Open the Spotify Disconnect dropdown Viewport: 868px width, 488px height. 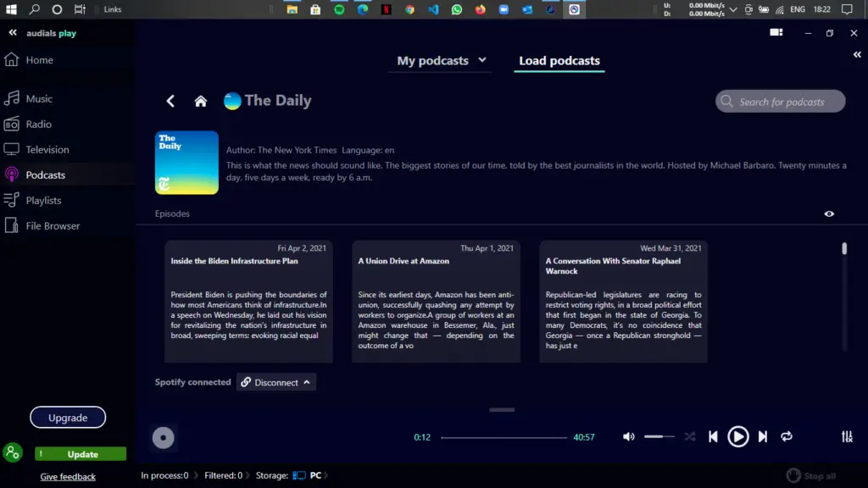276,382
